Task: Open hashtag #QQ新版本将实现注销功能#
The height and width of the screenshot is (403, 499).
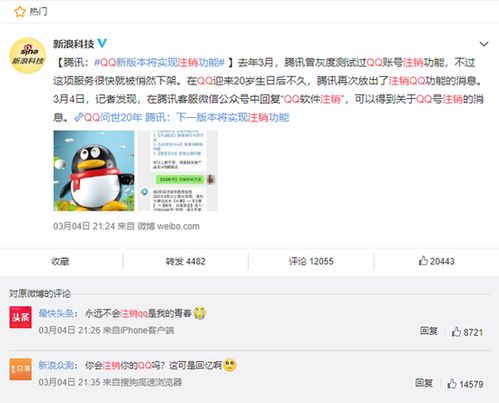Action: tap(159, 62)
